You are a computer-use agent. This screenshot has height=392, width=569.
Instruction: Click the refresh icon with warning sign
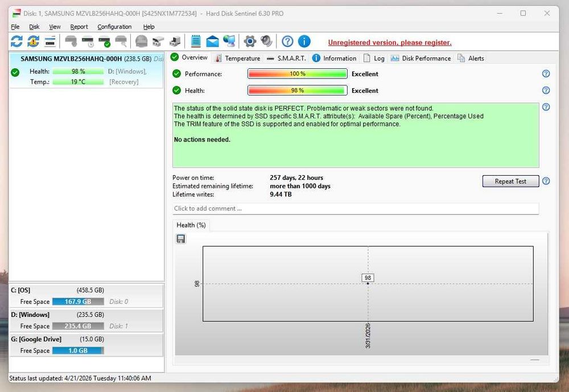pos(34,42)
